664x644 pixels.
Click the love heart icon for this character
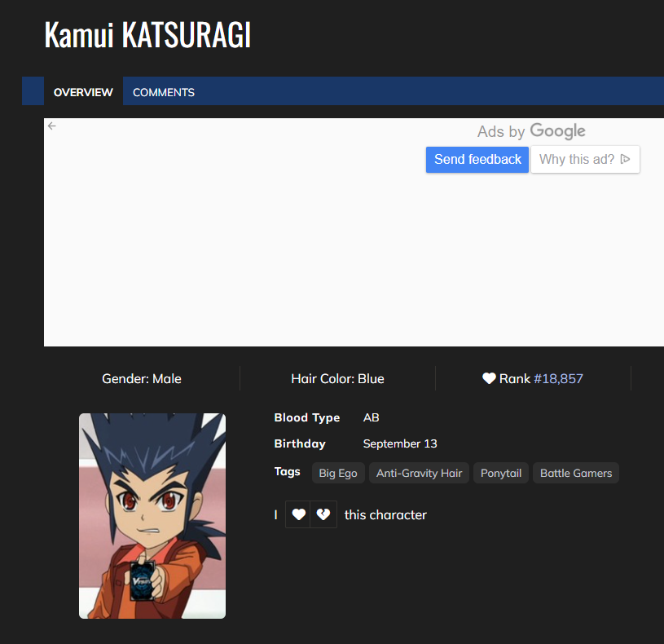click(299, 514)
